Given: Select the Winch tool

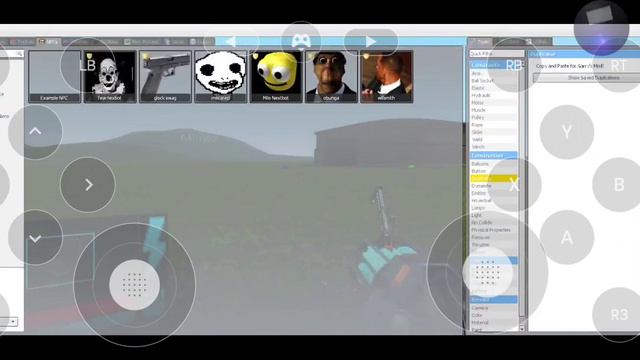Looking at the screenshot, I should pyautogui.click(x=494, y=147).
